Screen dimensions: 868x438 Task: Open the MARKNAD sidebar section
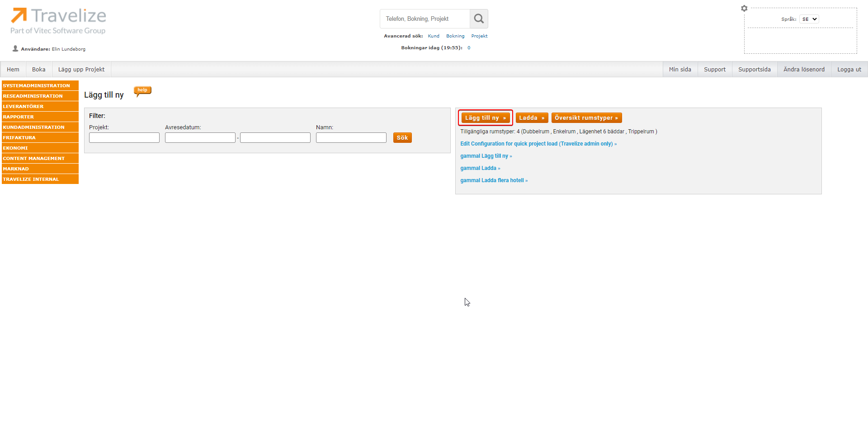point(40,169)
